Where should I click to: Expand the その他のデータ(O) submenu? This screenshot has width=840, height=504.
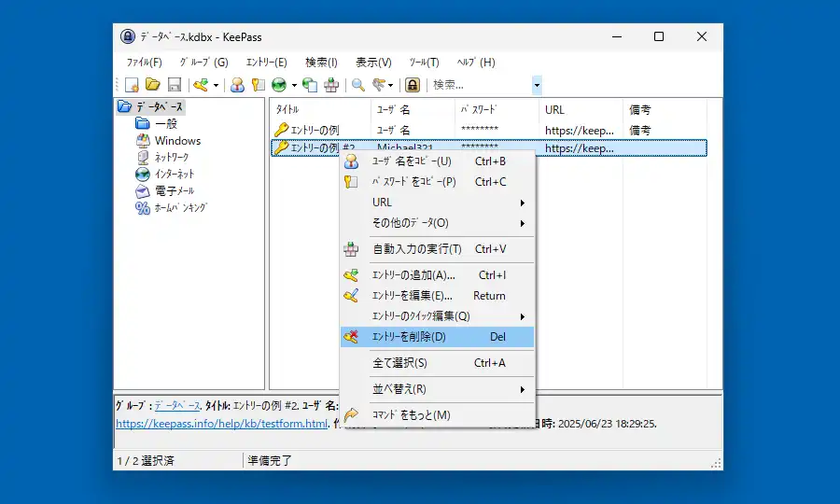(x=437, y=223)
